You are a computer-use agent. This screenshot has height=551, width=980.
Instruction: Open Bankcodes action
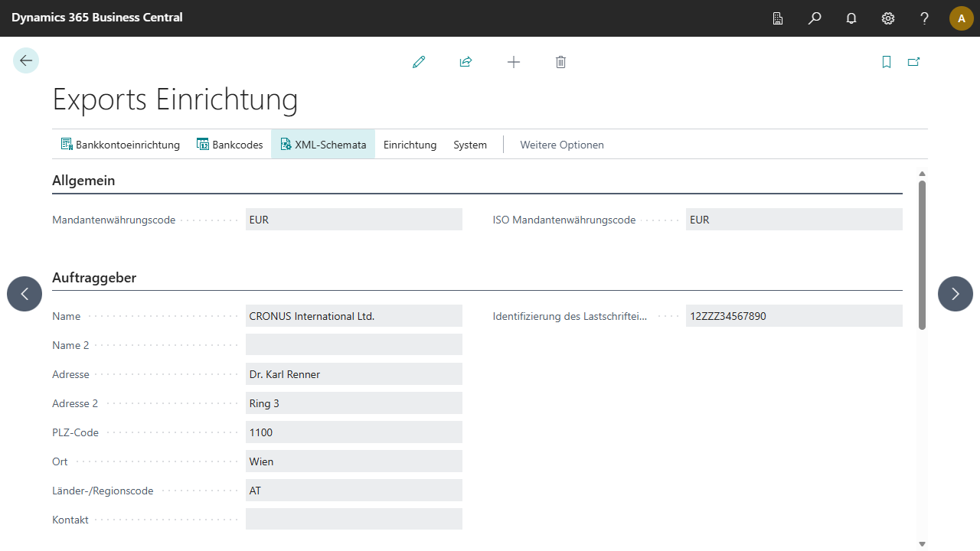[230, 145]
